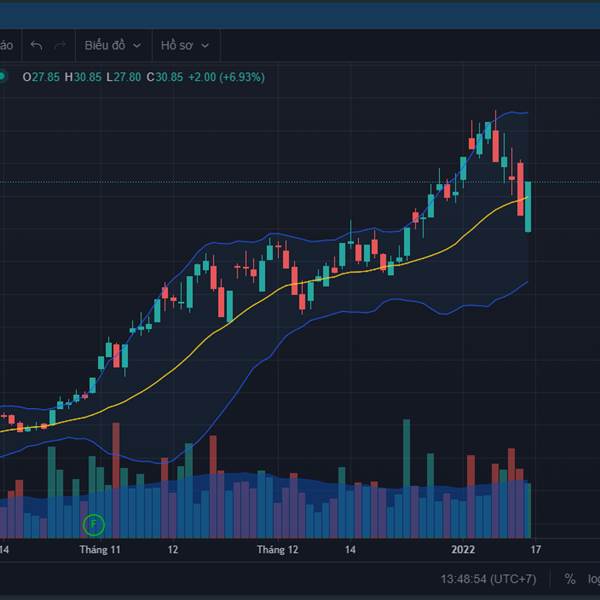Open the Biểu đồ dropdown menu
This screenshot has width=600, height=600.
point(113,46)
